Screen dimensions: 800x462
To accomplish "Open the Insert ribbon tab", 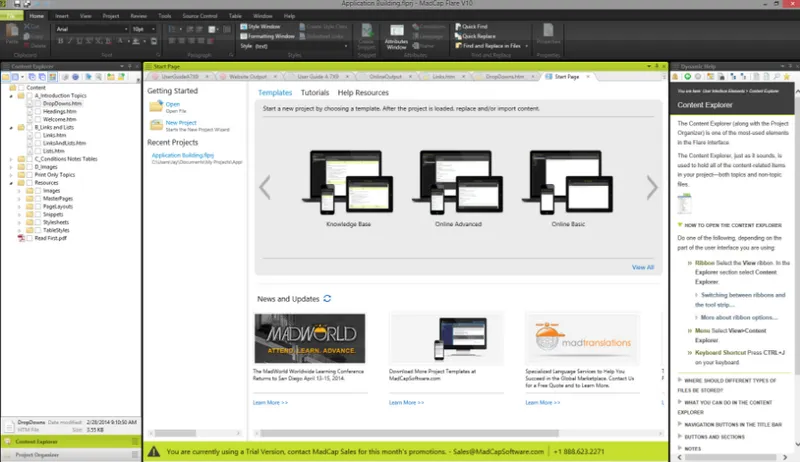I will pyautogui.click(x=62, y=16).
